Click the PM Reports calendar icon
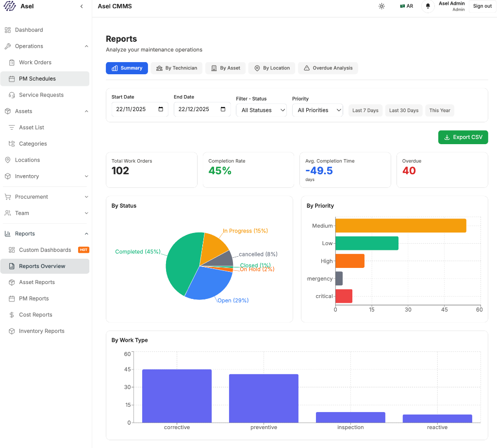The width and height of the screenshot is (497, 448). pyautogui.click(x=12, y=299)
